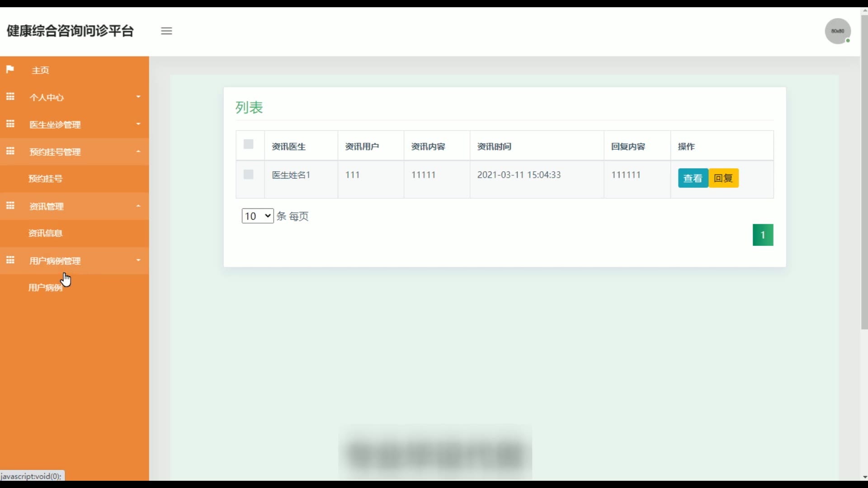Open the user avatar in top right
Viewport: 868px width, 488px height.
pos(837,31)
